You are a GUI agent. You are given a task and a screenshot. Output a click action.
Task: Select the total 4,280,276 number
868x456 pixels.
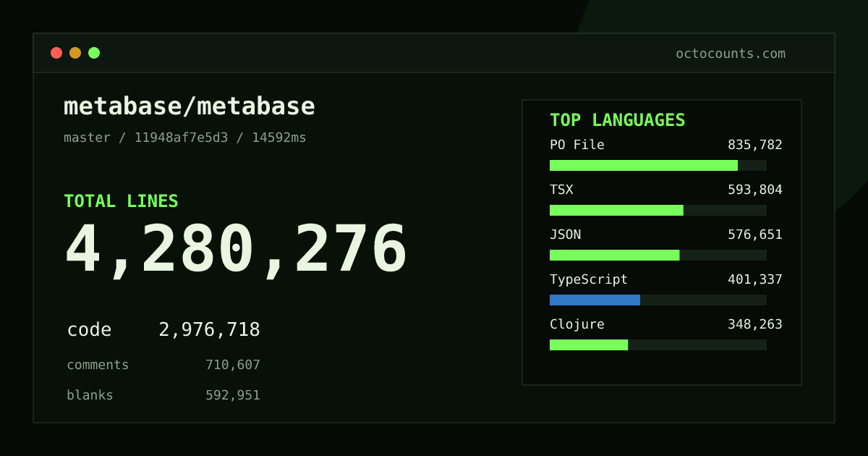(x=236, y=250)
